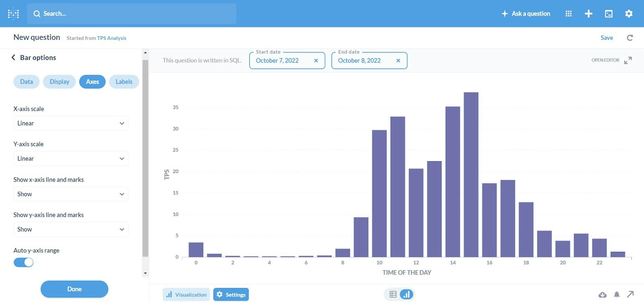Open the Y-axis scale dropdown
Viewport: 644px width, 302px height.
coord(71,159)
